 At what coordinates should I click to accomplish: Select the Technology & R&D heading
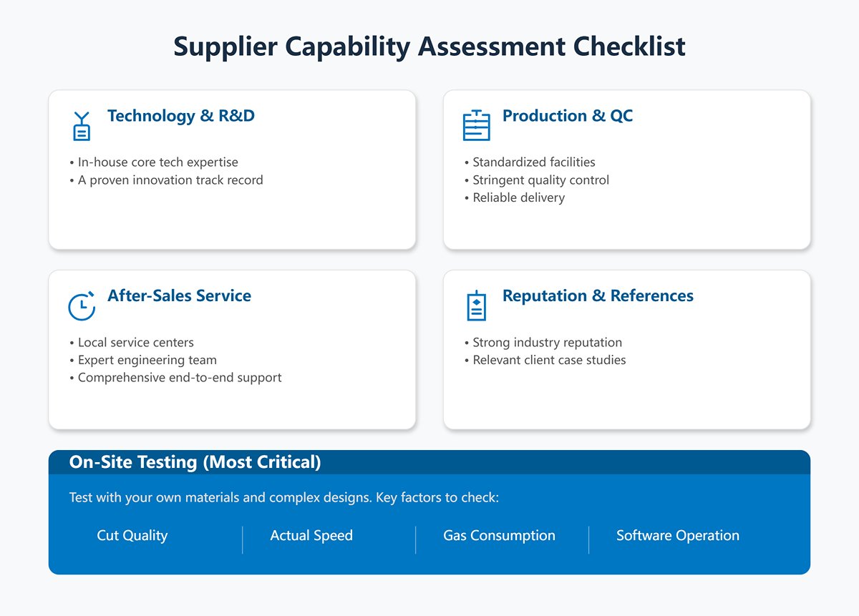(181, 116)
